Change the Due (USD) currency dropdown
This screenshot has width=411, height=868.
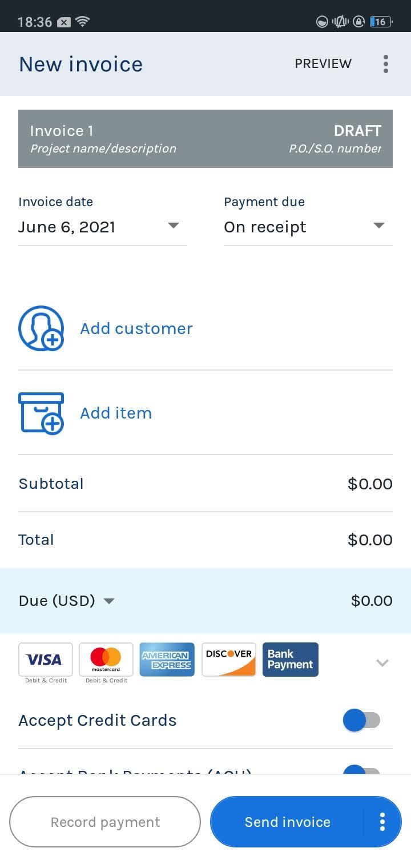pyautogui.click(x=67, y=601)
